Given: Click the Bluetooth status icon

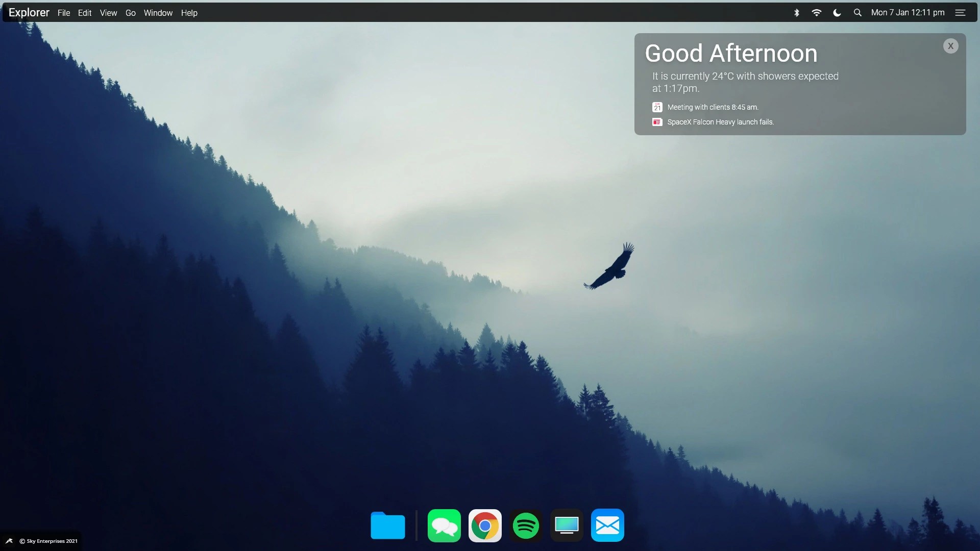Looking at the screenshot, I should (796, 13).
